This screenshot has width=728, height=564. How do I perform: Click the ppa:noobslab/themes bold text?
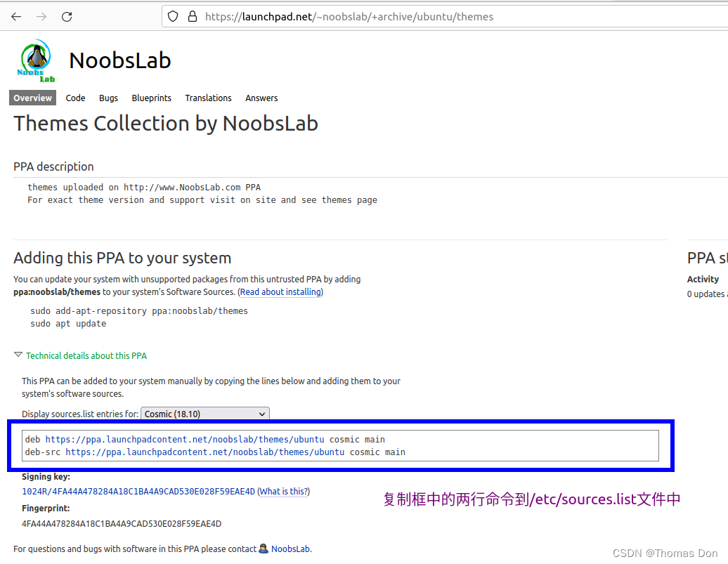point(57,292)
